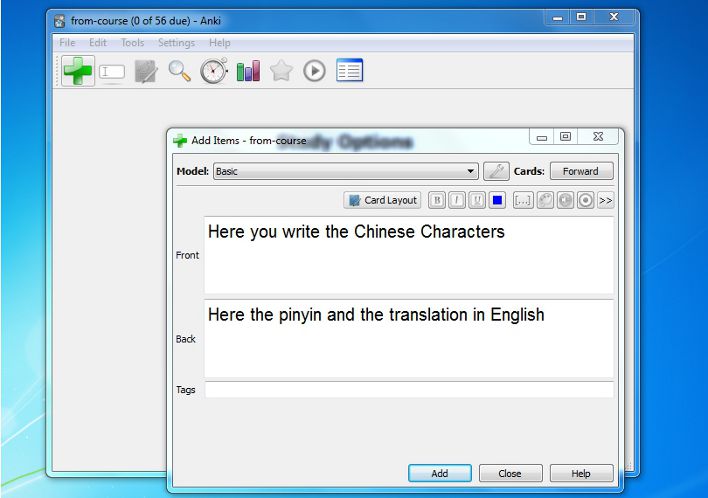Click the Forward cards button
The image size is (708, 498).
pos(582,171)
